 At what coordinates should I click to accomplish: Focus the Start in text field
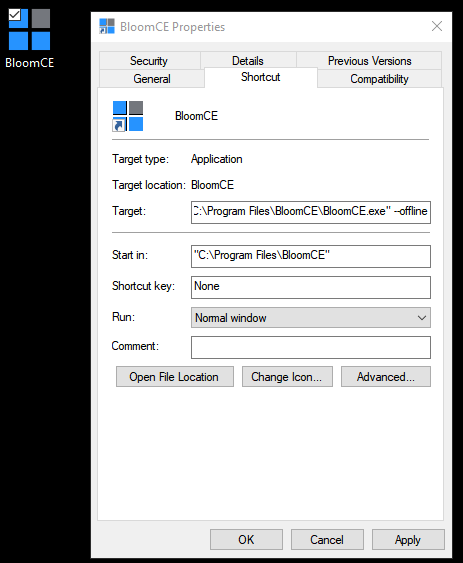point(311,256)
